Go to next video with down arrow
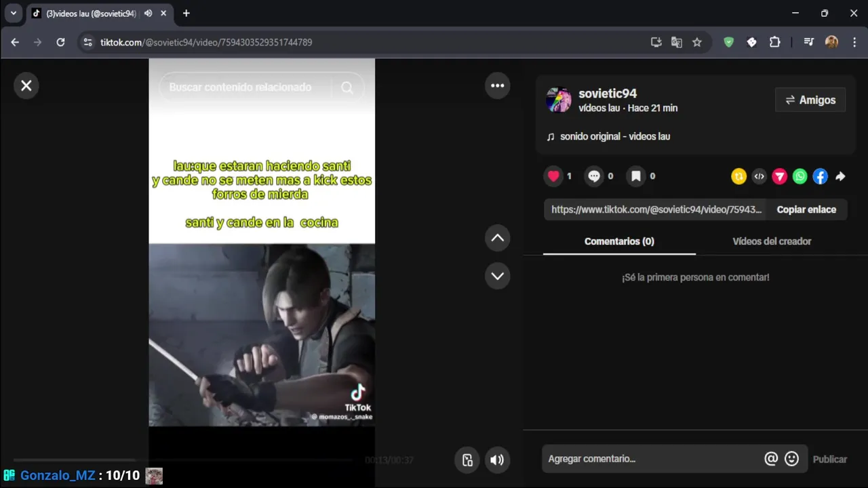868x488 pixels. [x=497, y=276]
